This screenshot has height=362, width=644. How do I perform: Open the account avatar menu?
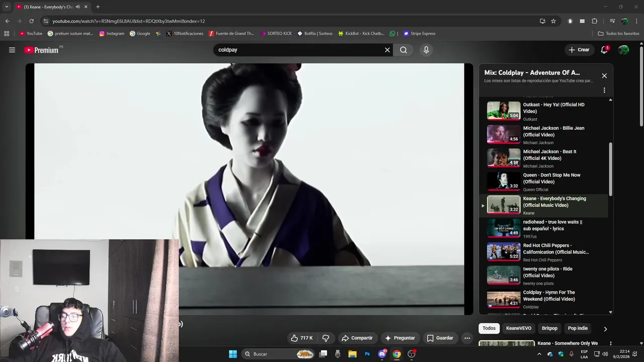[624, 50]
